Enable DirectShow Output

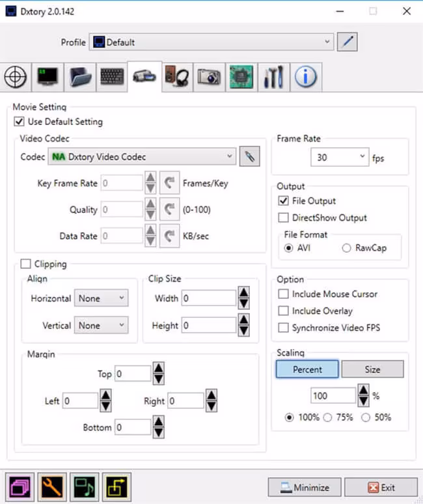pyautogui.click(x=283, y=217)
